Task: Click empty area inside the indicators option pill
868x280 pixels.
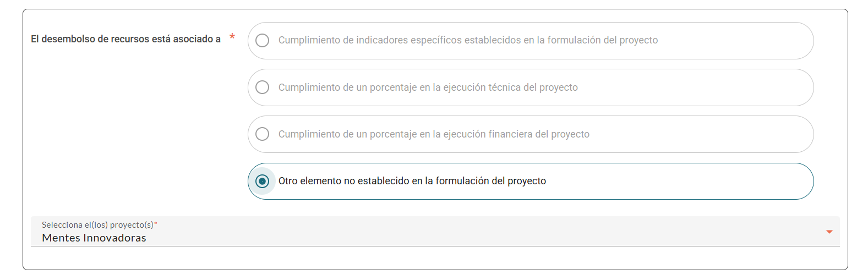Action: 732,41
